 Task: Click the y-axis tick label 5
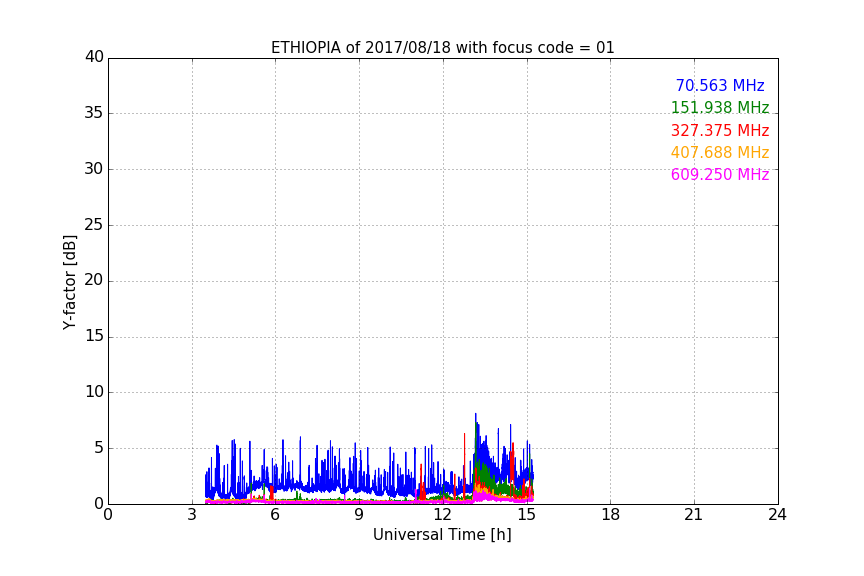tap(99, 448)
